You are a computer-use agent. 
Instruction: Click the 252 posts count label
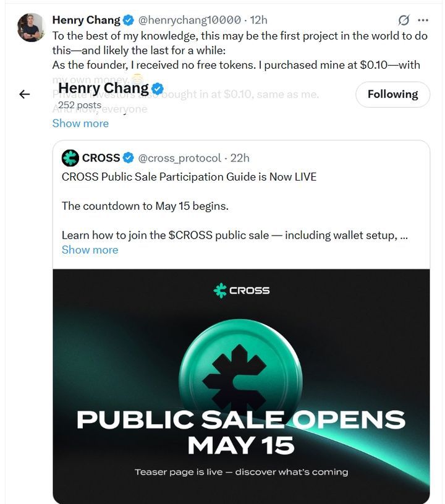coord(80,105)
